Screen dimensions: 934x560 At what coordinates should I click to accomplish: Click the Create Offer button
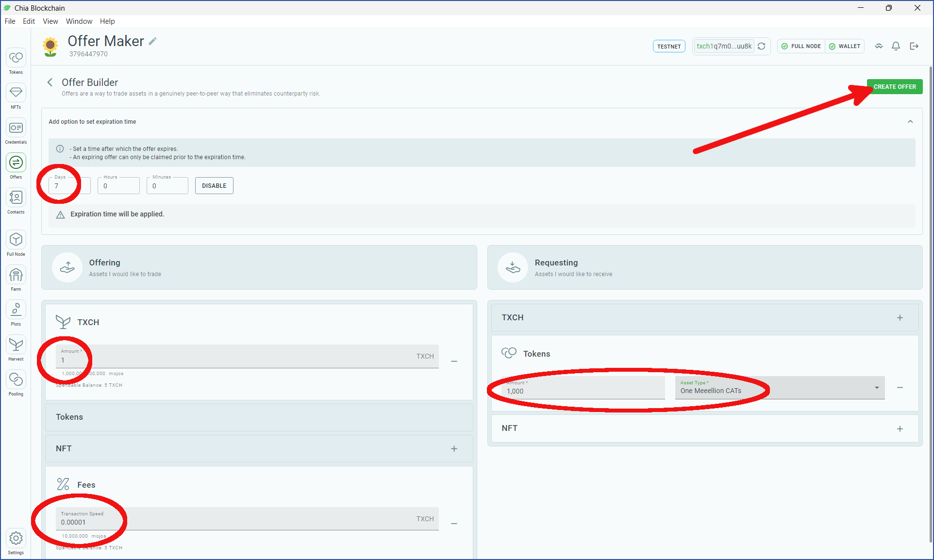pos(895,87)
